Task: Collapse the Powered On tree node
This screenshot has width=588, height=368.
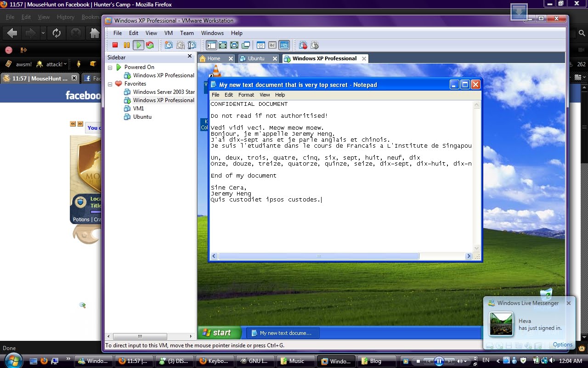Action: click(110, 68)
